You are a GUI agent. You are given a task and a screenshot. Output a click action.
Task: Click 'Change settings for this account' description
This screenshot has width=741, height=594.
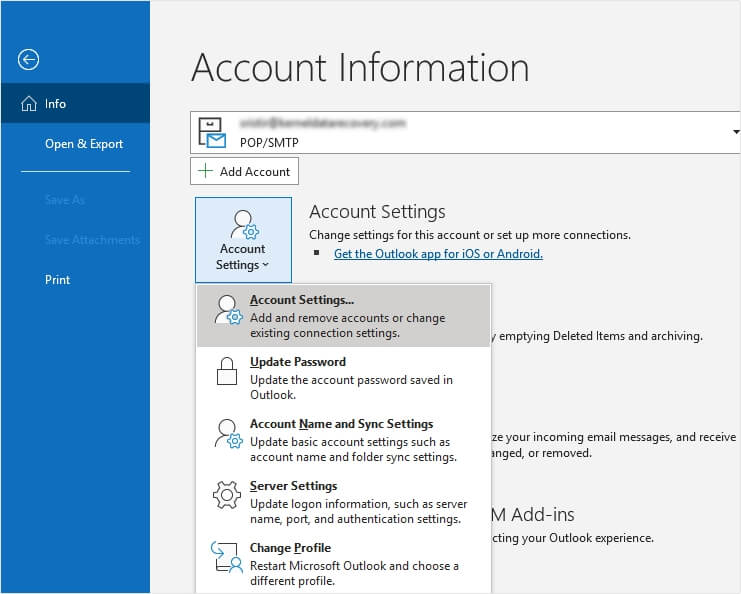(470, 235)
